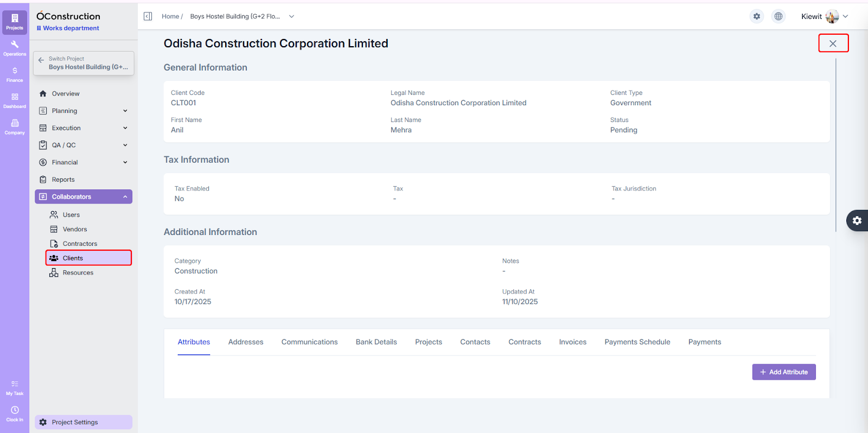Click the Add Attribute button

(x=784, y=372)
